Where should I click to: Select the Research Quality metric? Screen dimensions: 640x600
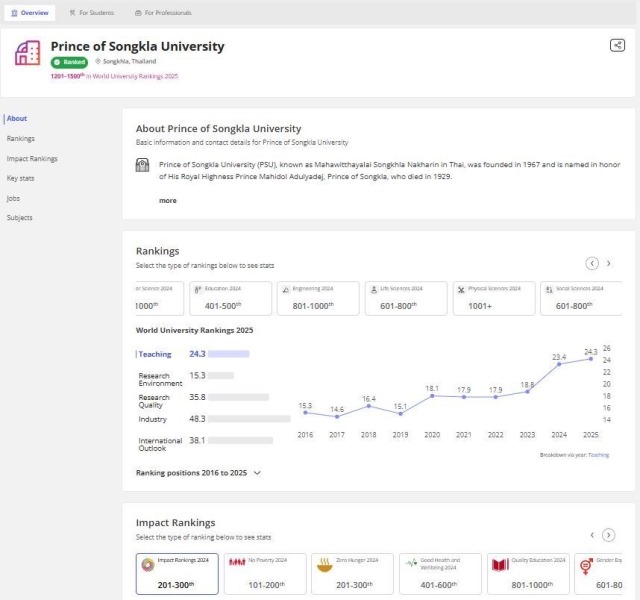pyautogui.click(x=154, y=401)
